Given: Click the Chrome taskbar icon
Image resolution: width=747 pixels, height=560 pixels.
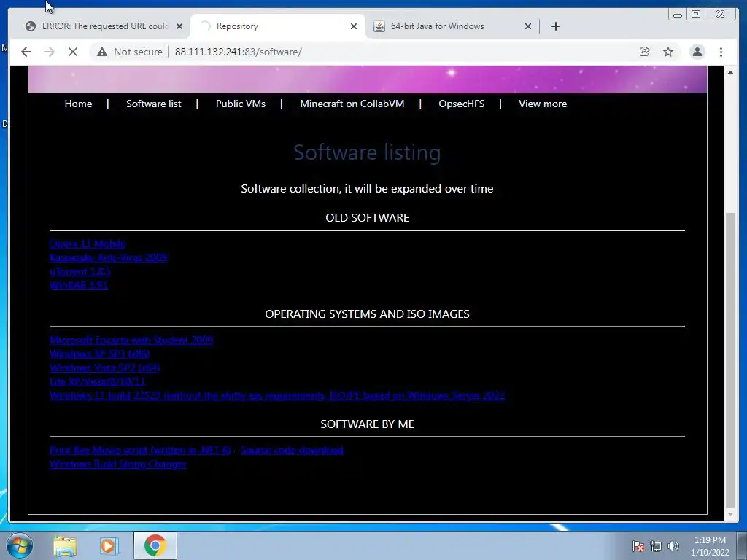Looking at the screenshot, I should (155, 545).
